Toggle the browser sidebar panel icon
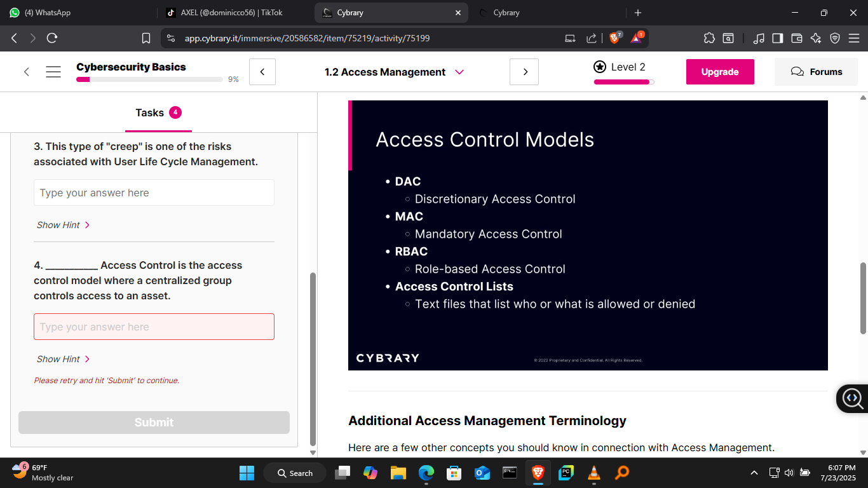The image size is (868, 488). 777,38
